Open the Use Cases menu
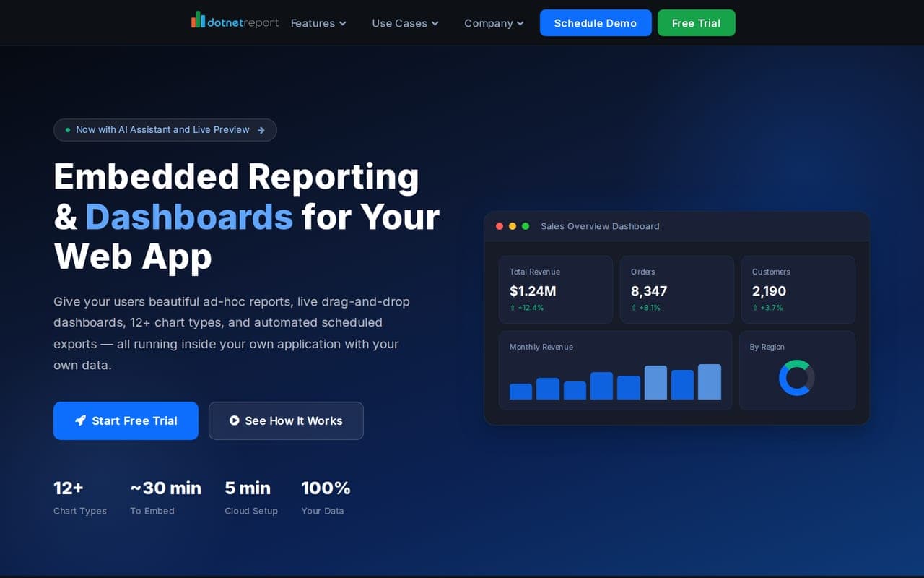Viewport: 924px width, 578px height. coord(405,23)
